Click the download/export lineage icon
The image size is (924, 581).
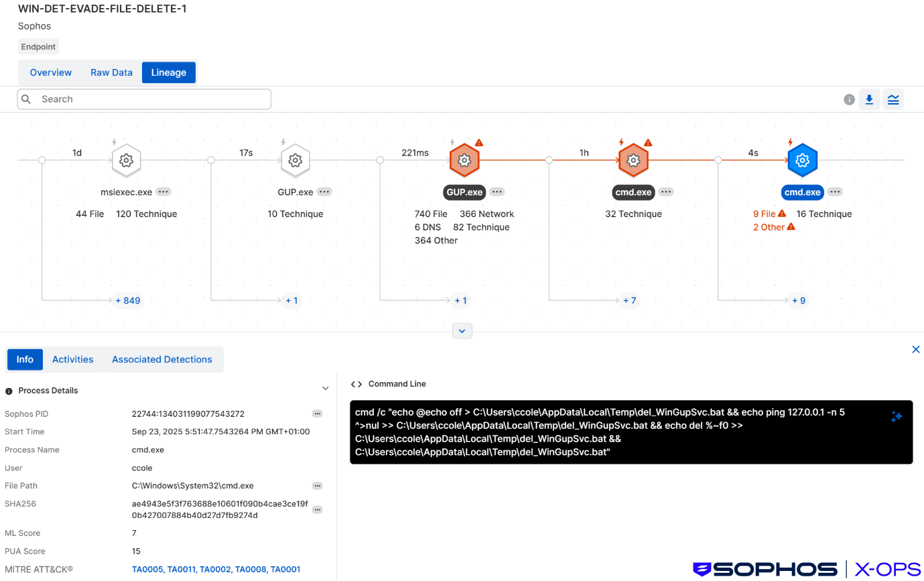click(x=870, y=99)
